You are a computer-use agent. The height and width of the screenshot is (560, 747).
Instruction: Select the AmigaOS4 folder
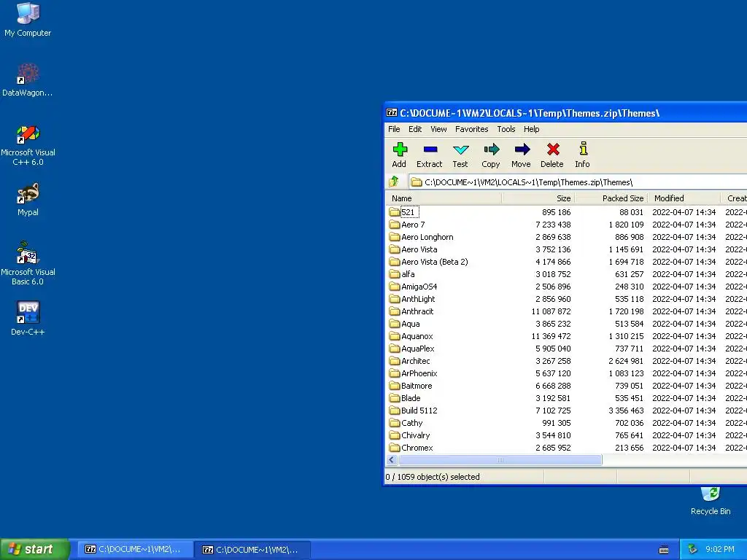point(413,287)
